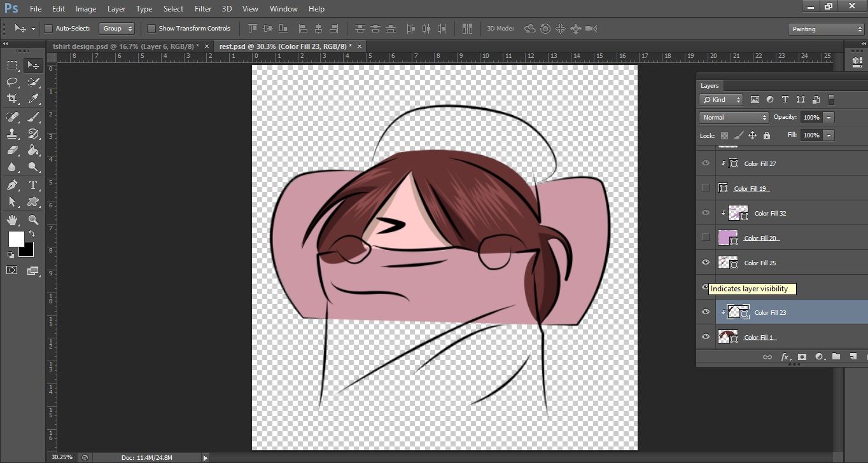Switch to the tshirt design.psd tab
868x463 pixels.
[125, 46]
